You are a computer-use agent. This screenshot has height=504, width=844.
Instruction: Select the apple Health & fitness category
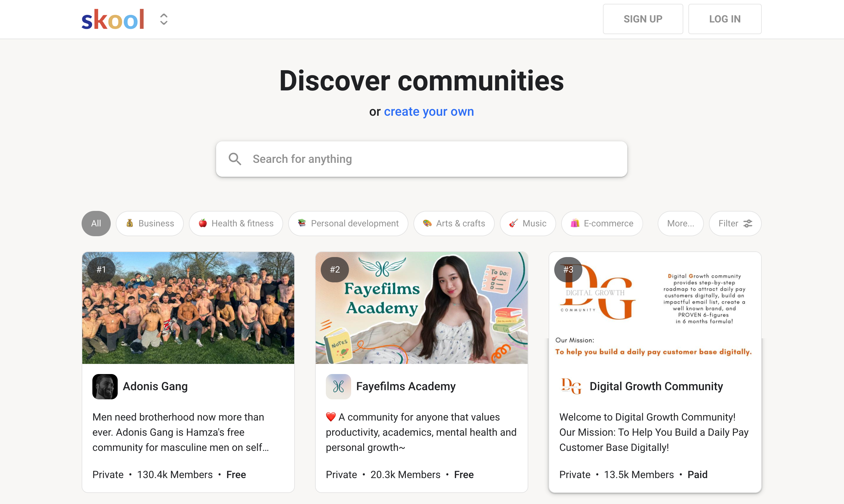pyautogui.click(x=236, y=224)
